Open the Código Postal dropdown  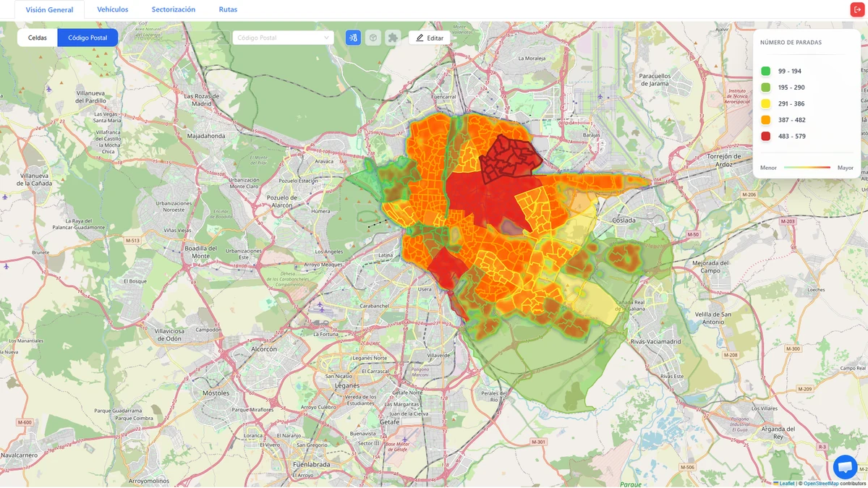[283, 38]
